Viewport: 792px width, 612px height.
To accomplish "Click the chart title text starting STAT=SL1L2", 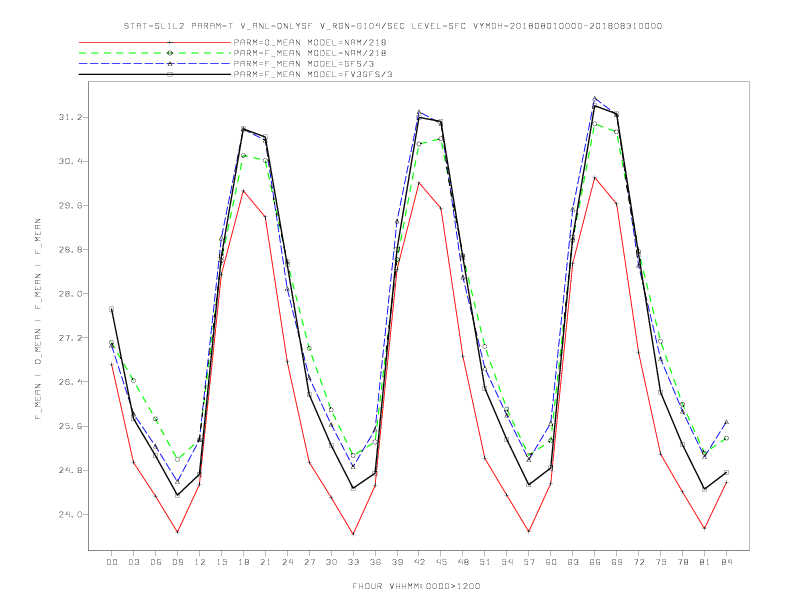I will (x=392, y=26).
